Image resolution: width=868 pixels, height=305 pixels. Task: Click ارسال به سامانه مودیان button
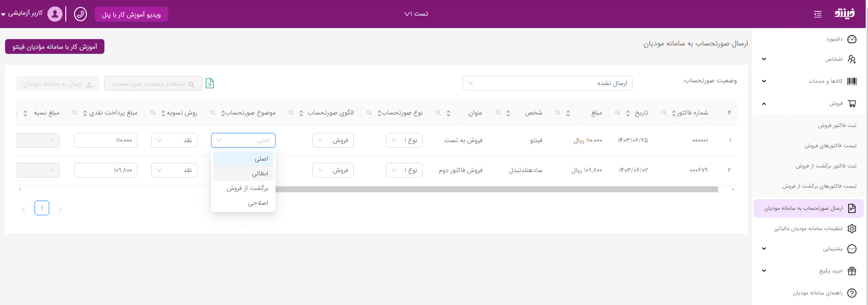point(57,83)
